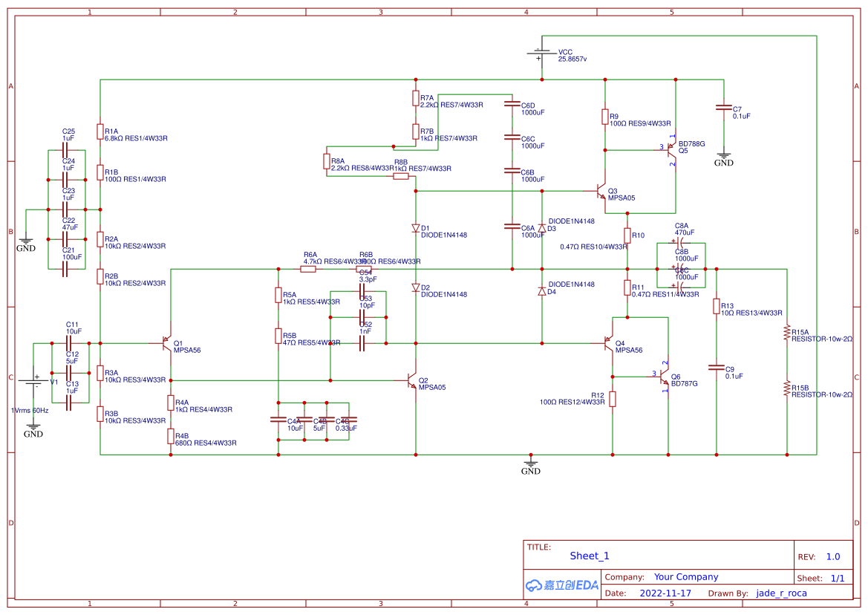Screen dimensions: 868x615
Task: Select resistor R1A 6.8kΩ symbol
Action: pos(99,132)
